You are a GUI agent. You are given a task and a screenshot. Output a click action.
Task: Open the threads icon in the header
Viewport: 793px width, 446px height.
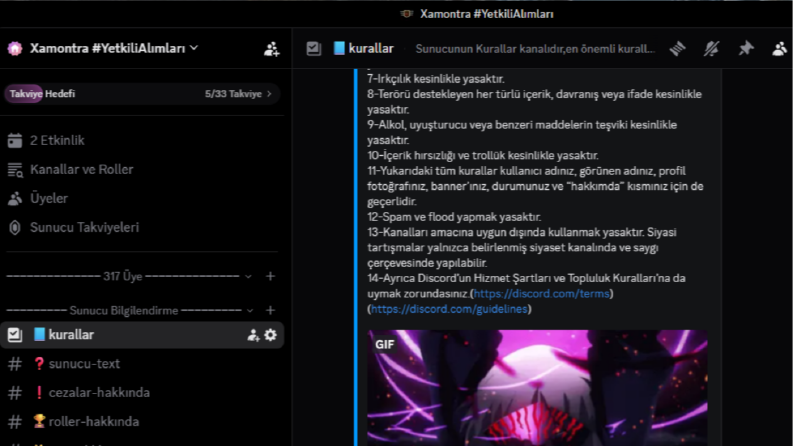678,49
